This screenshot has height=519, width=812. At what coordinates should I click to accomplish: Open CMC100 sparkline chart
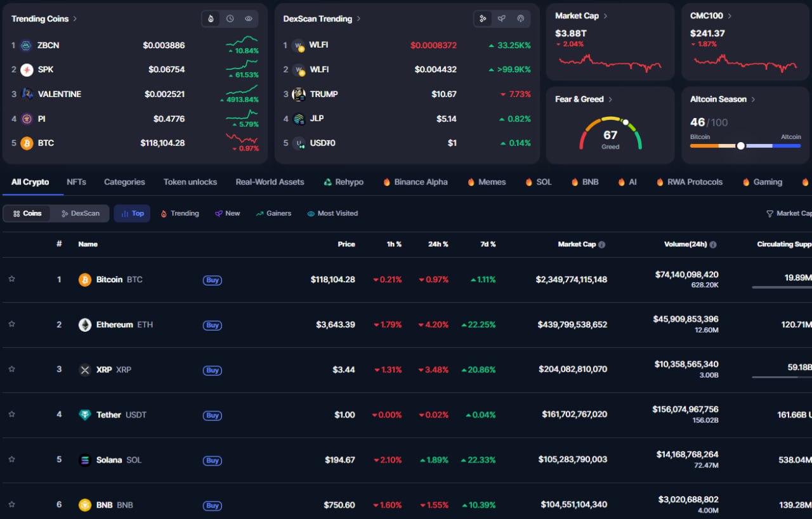tap(745, 63)
